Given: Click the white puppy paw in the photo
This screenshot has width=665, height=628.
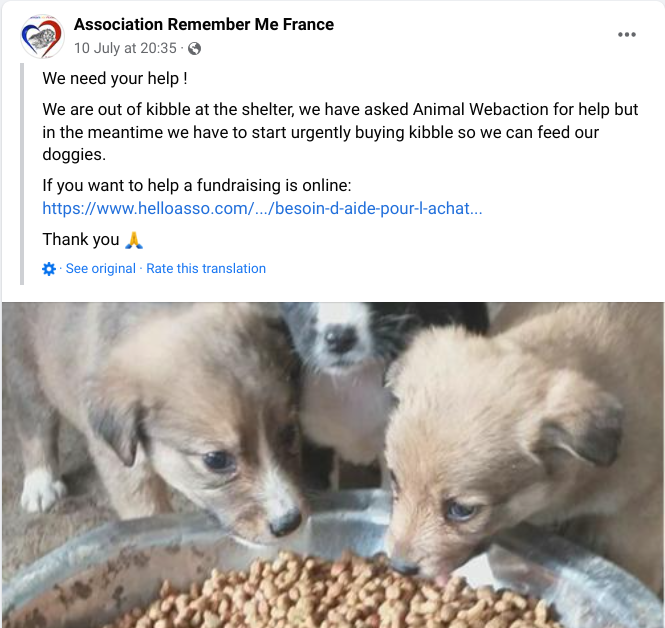Looking at the screenshot, I should pyautogui.click(x=42, y=490).
